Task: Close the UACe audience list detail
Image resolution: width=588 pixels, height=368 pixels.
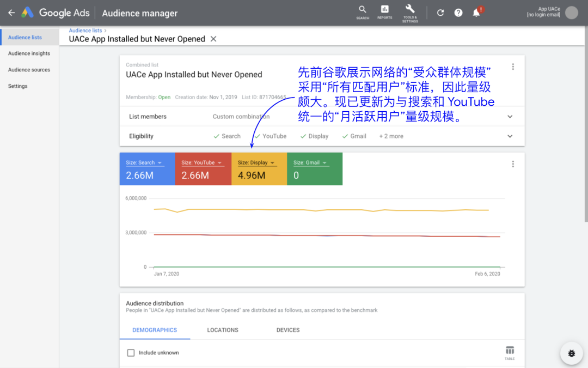Action: tap(213, 39)
